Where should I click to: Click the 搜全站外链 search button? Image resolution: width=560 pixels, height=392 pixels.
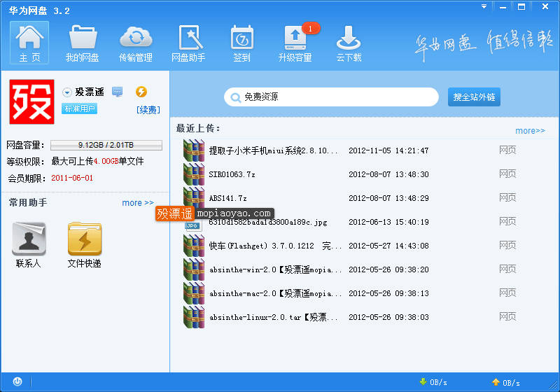[x=474, y=97]
